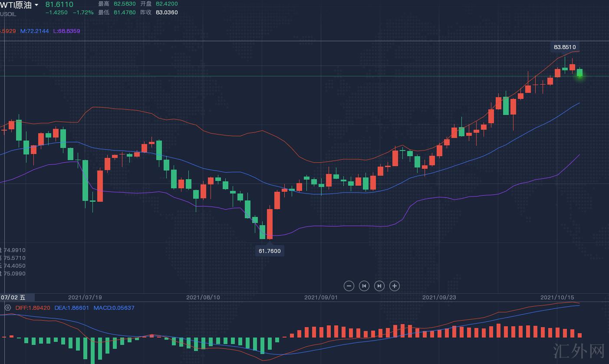
Task: Select the DIFF:1.89420 indicator label
Action: click(x=33, y=308)
